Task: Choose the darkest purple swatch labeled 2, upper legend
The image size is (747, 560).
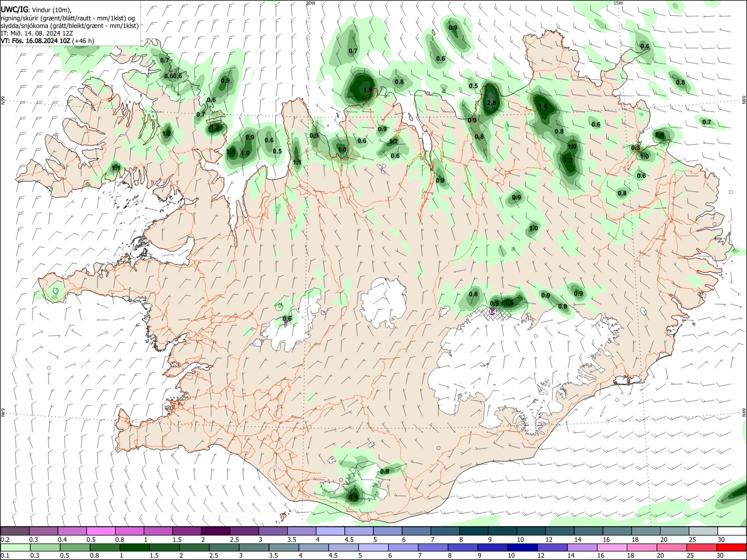Action: pos(215,531)
